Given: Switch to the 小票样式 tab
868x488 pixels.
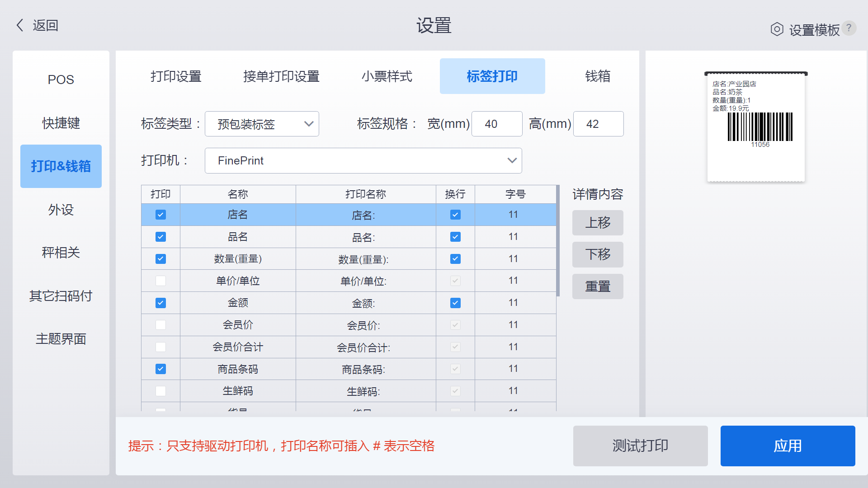Looking at the screenshot, I should (387, 76).
